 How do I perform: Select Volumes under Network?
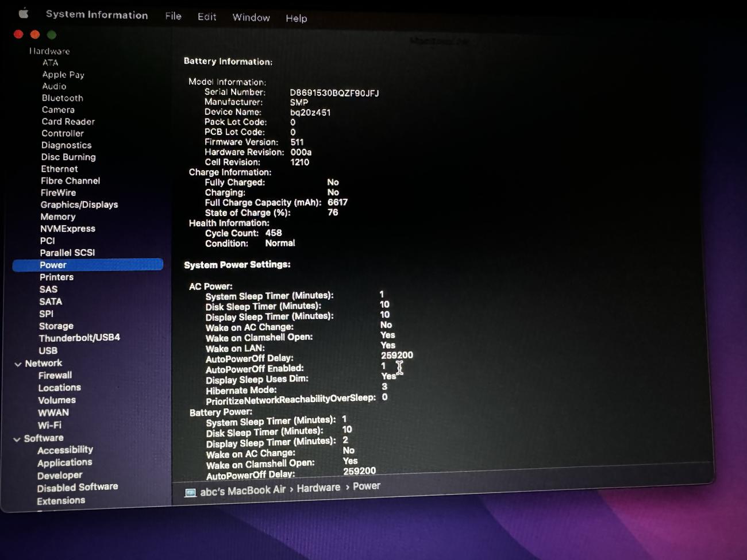(x=57, y=400)
